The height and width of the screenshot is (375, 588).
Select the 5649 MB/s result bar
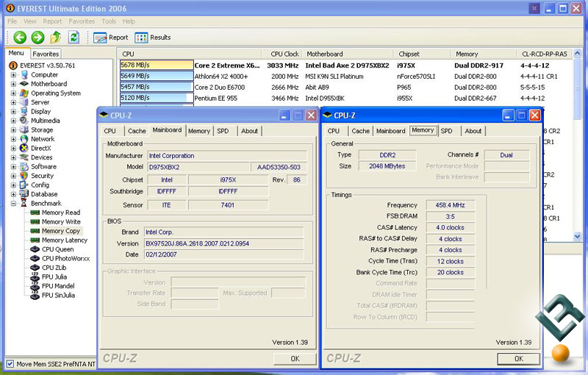[x=157, y=76]
